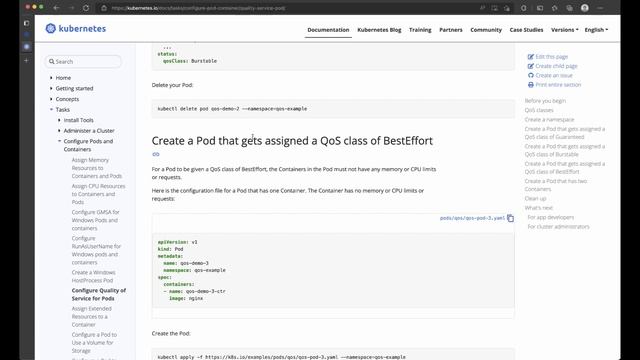The image size is (640, 360).
Task: Jump to Create a Pod that has two Containers
Action: [x=556, y=185]
